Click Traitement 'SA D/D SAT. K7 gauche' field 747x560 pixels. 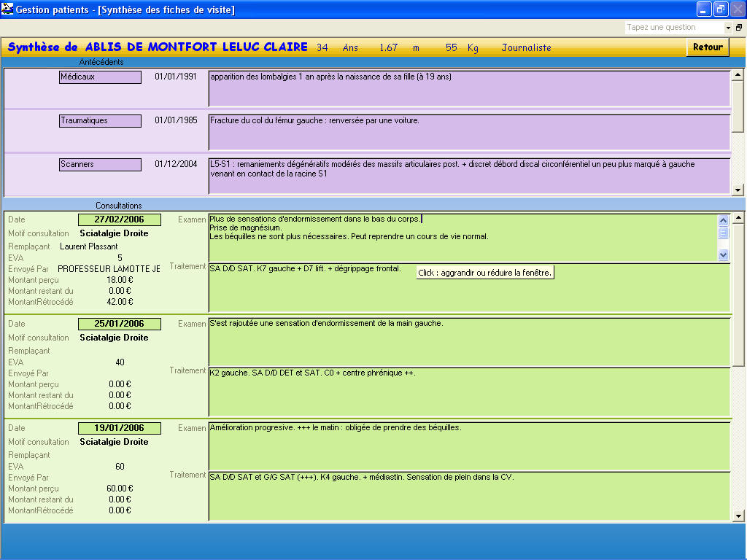pos(469,288)
